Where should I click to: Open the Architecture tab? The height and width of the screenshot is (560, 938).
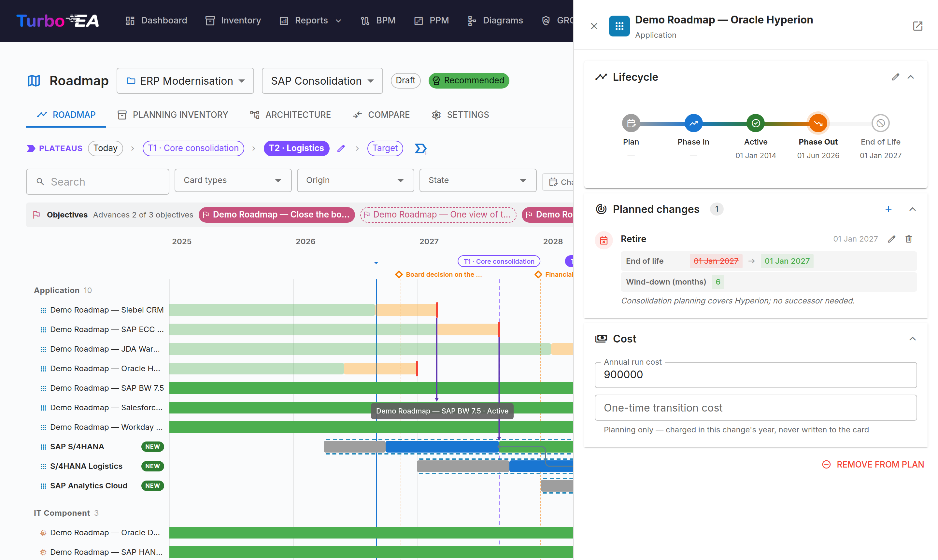[290, 115]
